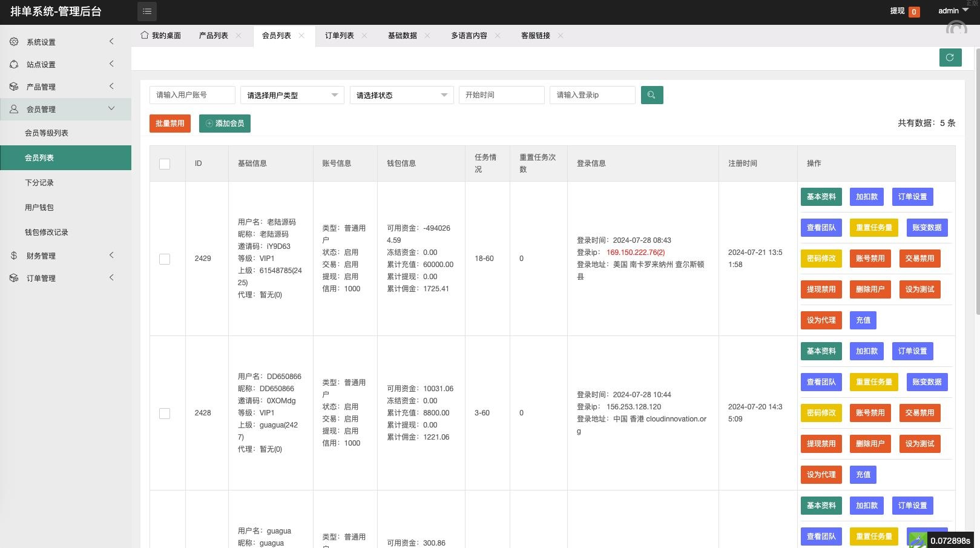Toggle the select-all checkbox in table header
Viewport: 980px width, 548px height.
click(x=165, y=164)
